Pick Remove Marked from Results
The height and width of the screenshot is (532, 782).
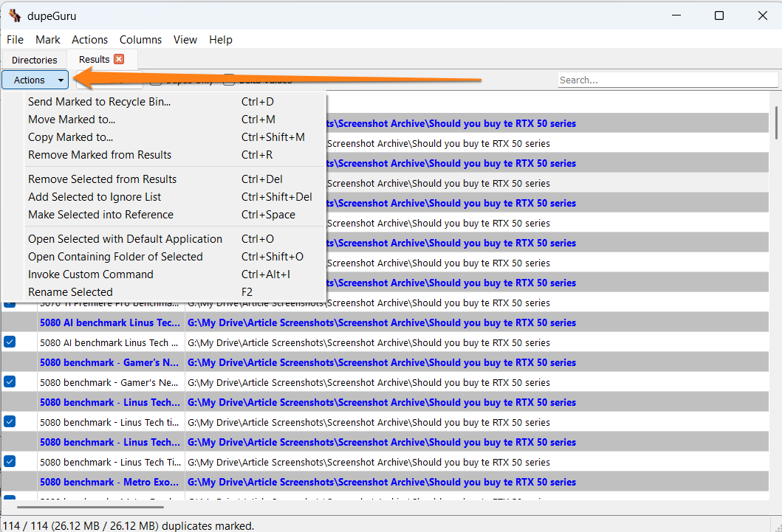(x=100, y=155)
